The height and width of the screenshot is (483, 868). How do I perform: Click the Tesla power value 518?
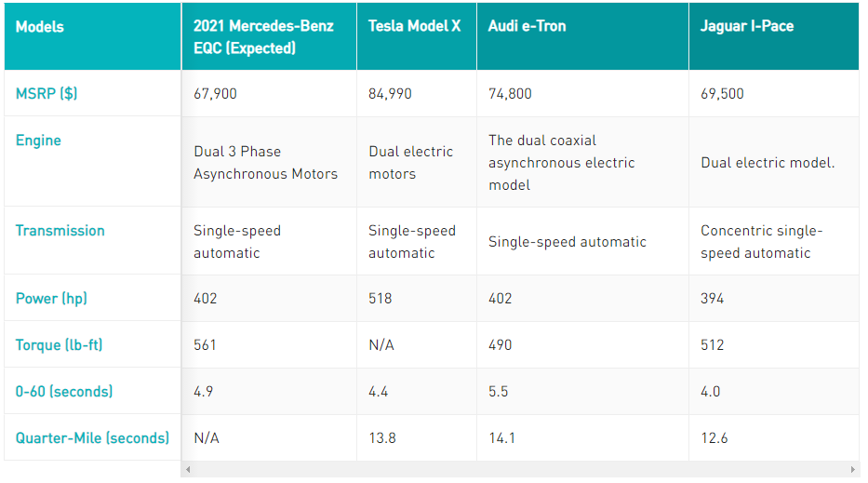tap(380, 299)
